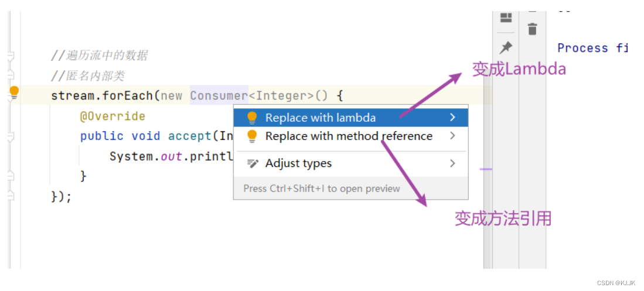This screenshot has height=291, width=644.
Task: Select the Replace with method reference entry
Action: point(351,136)
